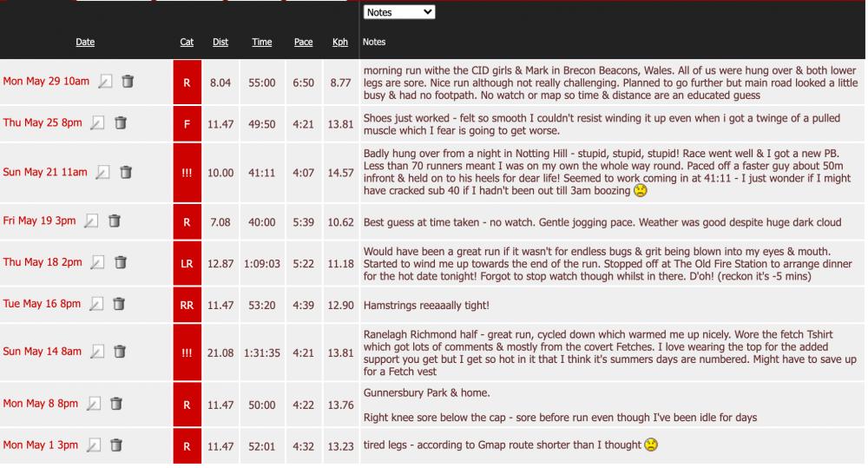Sort table by Time column
This screenshot has width=868, height=468.
[262, 42]
